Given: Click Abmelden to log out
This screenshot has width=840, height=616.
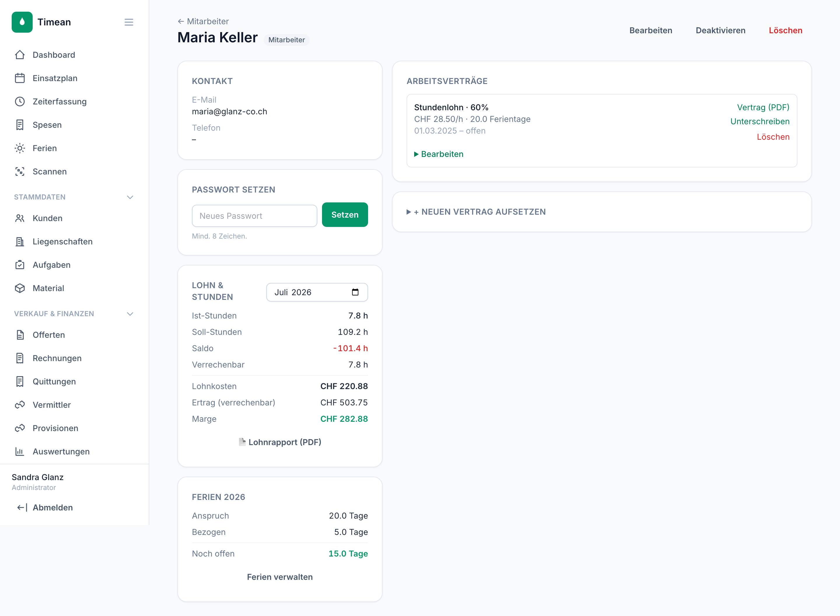Looking at the screenshot, I should (45, 508).
